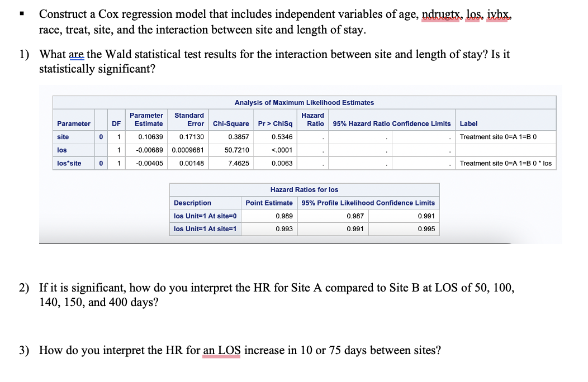Select the "site" parameter row
Viewport: 588px width, 382px height.
coord(63,136)
